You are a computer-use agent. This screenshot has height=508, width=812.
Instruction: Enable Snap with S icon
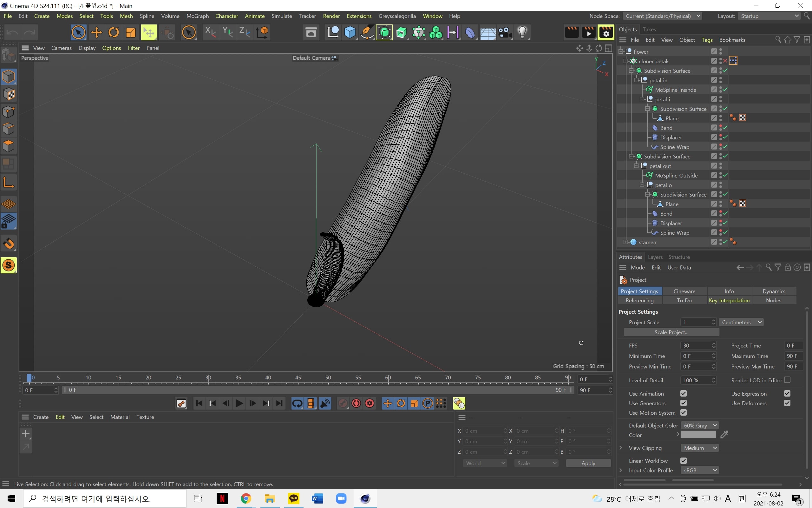tap(9, 265)
